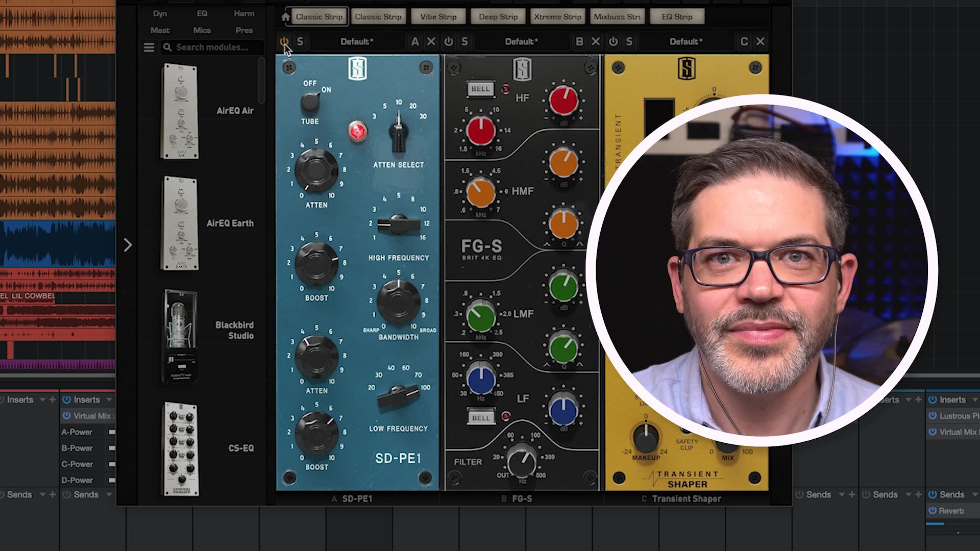Viewport: 980px width, 551px height.
Task: Select the Blackbird Studio module thumbnail
Action: coord(180,336)
